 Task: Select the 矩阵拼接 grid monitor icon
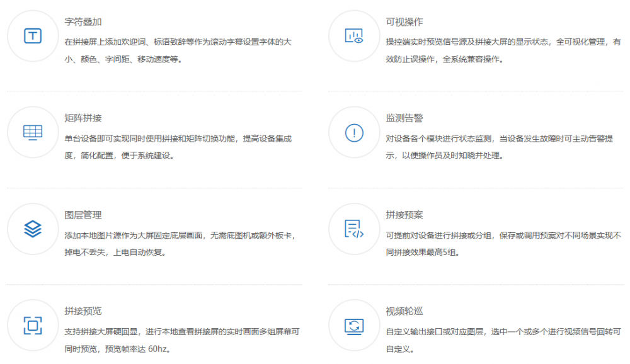point(33,132)
